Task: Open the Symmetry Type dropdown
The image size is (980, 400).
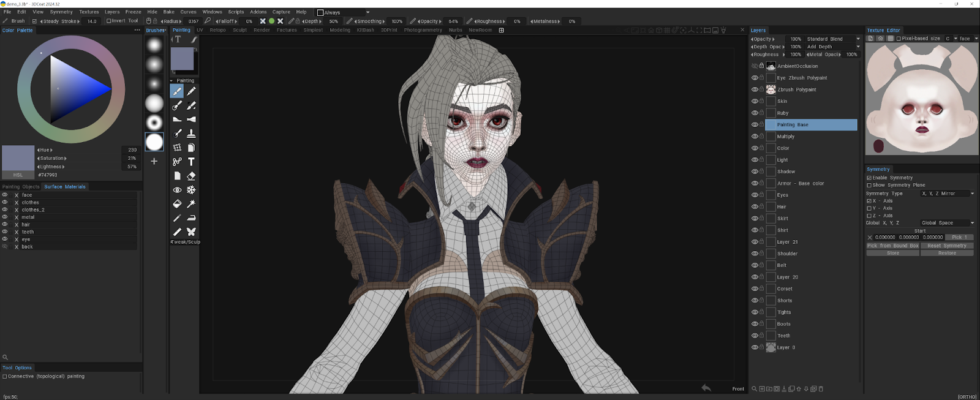Action: point(947,194)
